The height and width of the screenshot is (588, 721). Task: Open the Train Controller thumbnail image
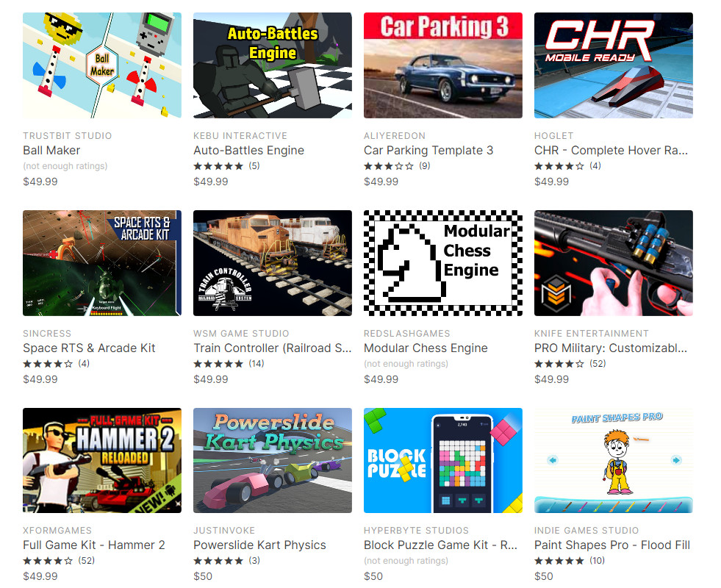[273, 263]
